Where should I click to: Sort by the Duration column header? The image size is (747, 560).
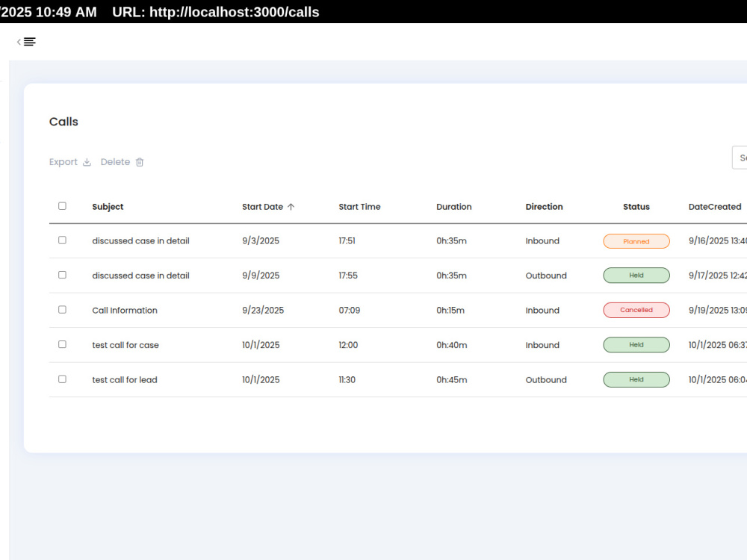[x=454, y=207]
